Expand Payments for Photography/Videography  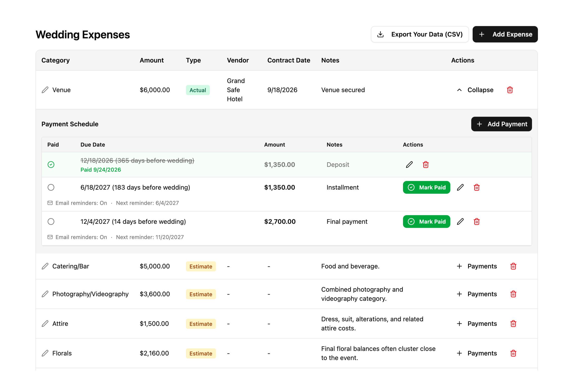[477, 294]
